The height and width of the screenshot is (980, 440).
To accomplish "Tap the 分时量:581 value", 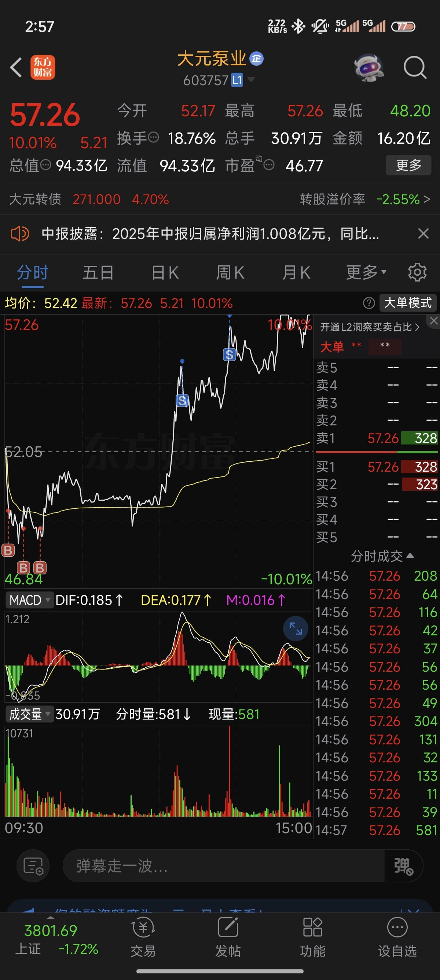I will pyautogui.click(x=154, y=715).
